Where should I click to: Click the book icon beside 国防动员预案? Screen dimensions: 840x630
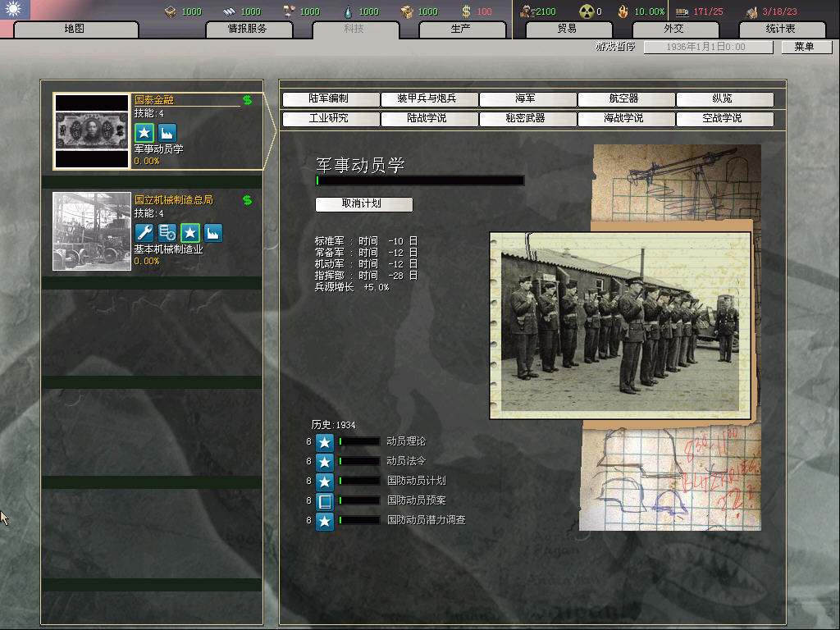point(325,501)
